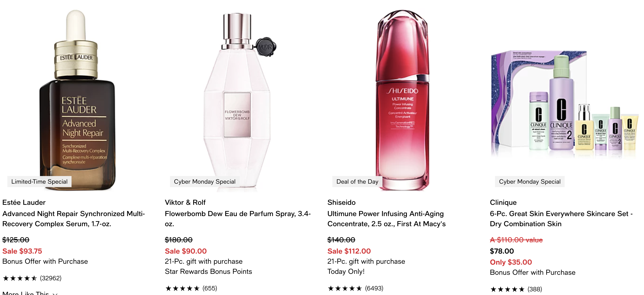Open the Ultimune Power Infusing Concentrate link
This screenshot has height=295, width=644.
pos(386,219)
